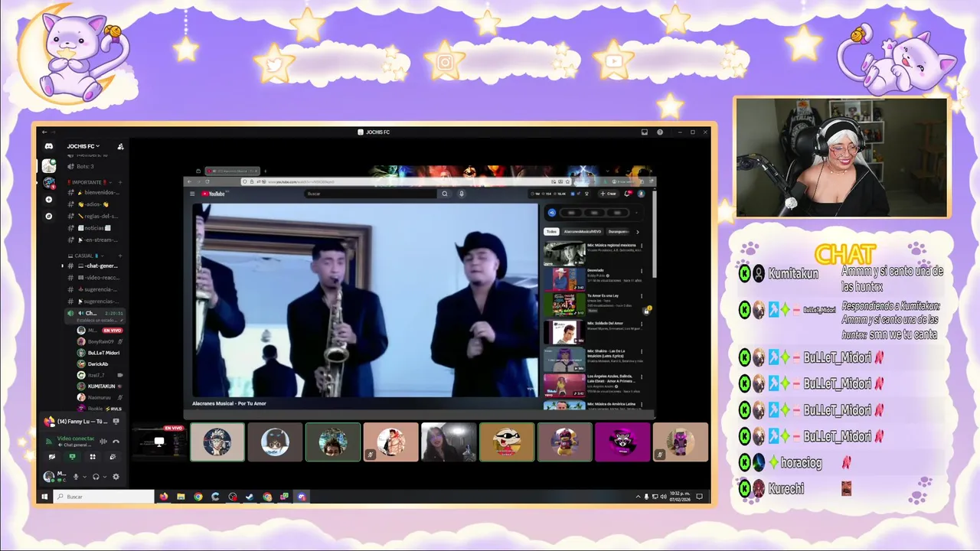Viewport: 980px width, 551px height.
Task: Open Firefox from the Windows taskbar
Action: [x=164, y=497]
